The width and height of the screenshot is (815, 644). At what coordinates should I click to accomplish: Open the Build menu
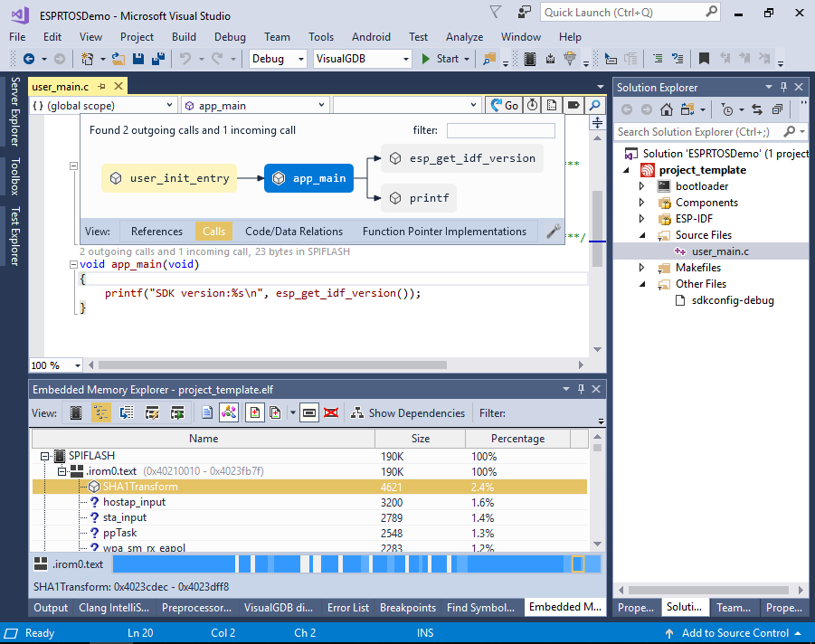coord(184,37)
